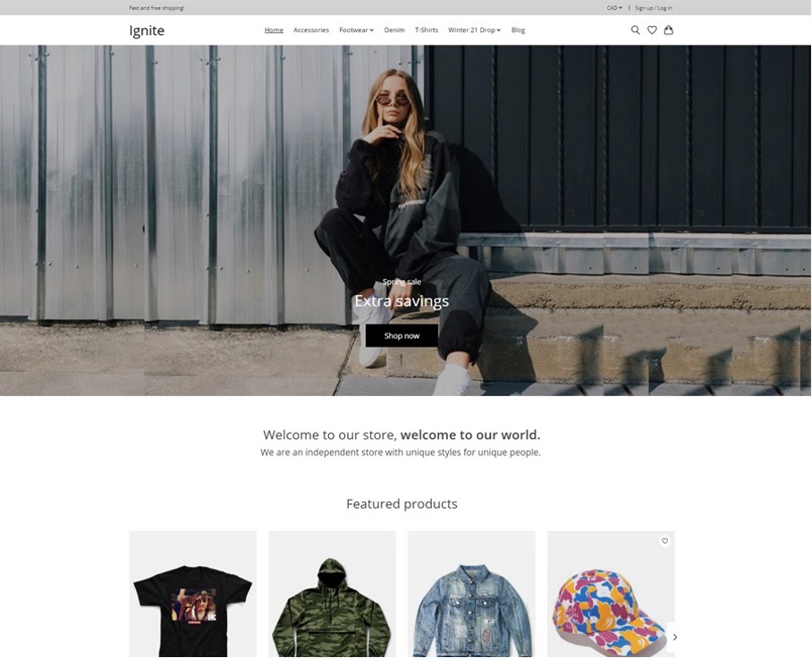The image size is (812, 658).
Task: Open the camo hoodie product
Action: [332, 594]
